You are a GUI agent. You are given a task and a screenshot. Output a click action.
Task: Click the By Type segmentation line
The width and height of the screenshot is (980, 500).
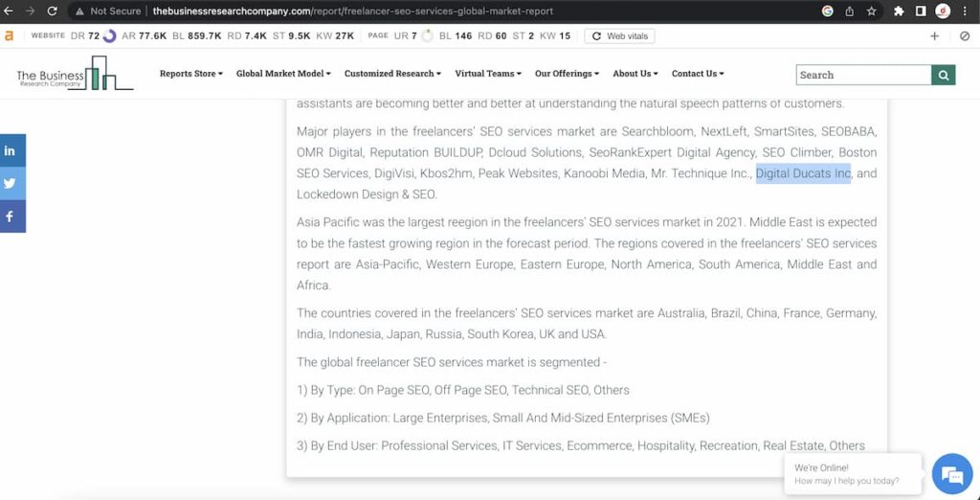coord(463,391)
